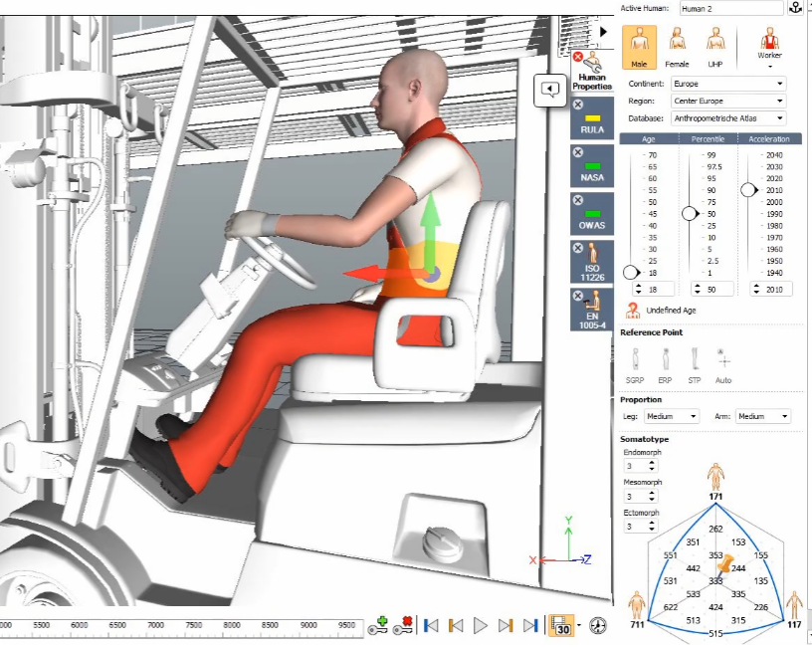The width and height of the screenshot is (812, 647).
Task: Open the EN 1005-4 analysis icon
Action: click(x=592, y=310)
